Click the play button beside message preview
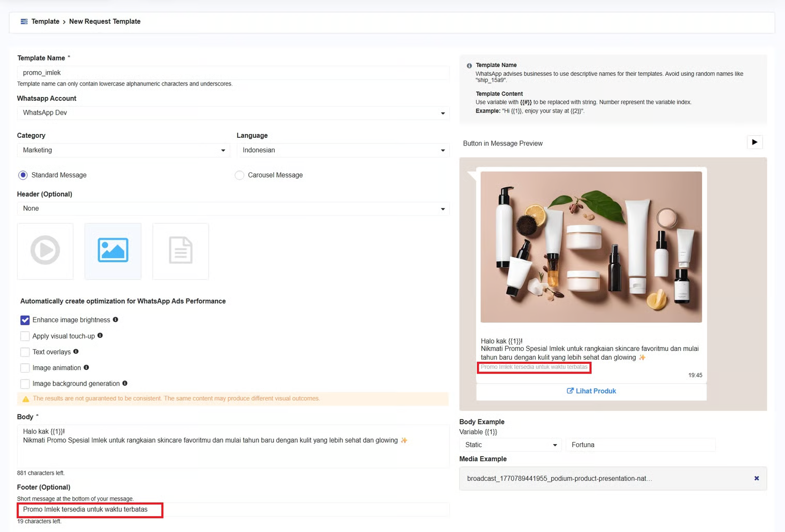Screen dimensions: 785x532 click(755, 142)
